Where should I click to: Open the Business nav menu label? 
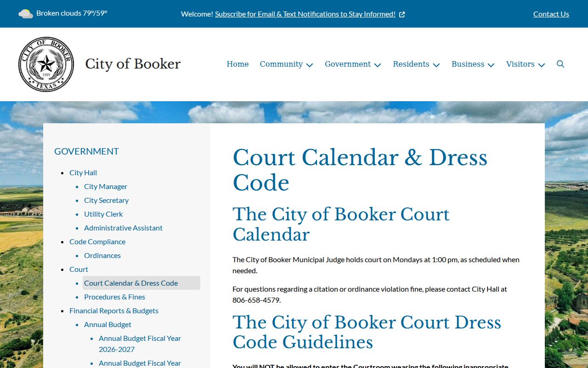click(468, 64)
